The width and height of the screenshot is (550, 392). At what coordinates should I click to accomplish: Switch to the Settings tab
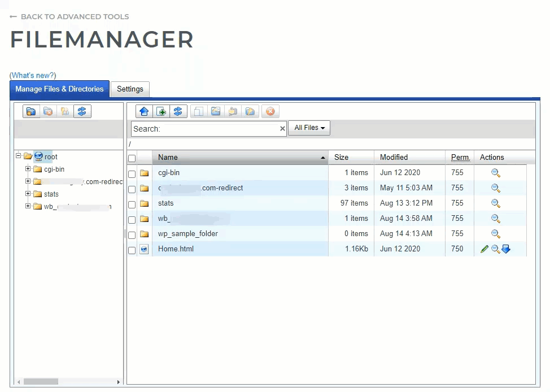click(130, 89)
